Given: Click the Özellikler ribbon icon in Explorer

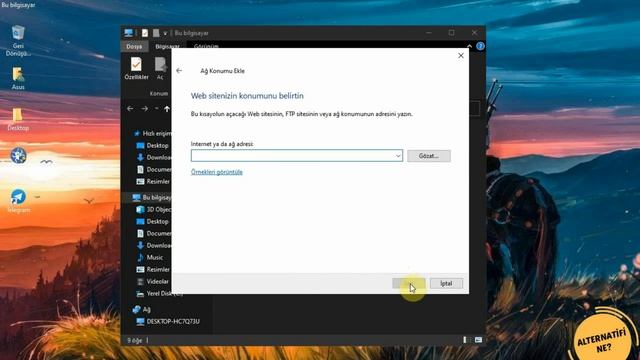Looking at the screenshot, I should 136,69.
